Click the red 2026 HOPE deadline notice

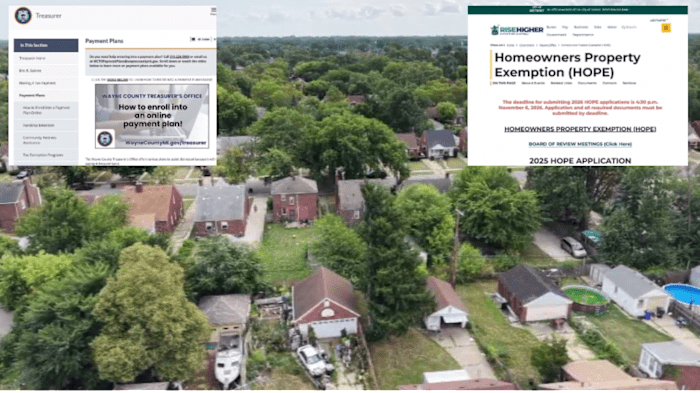(580, 108)
